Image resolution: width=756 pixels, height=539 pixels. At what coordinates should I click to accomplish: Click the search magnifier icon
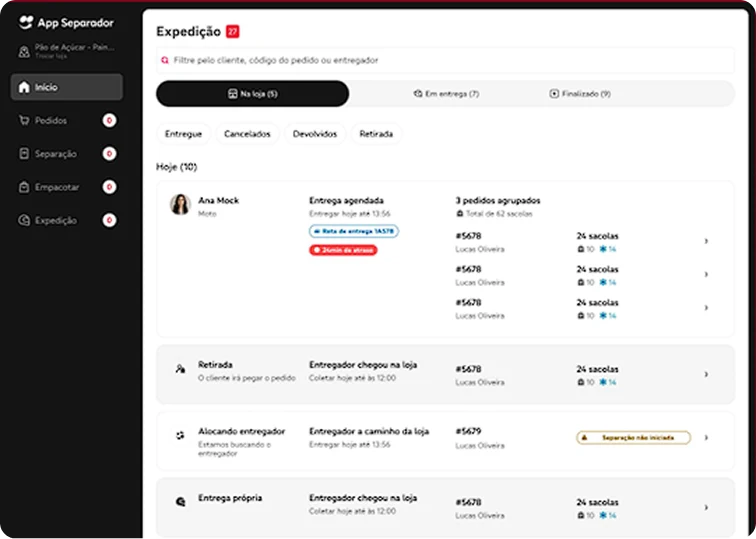pos(165,60)
